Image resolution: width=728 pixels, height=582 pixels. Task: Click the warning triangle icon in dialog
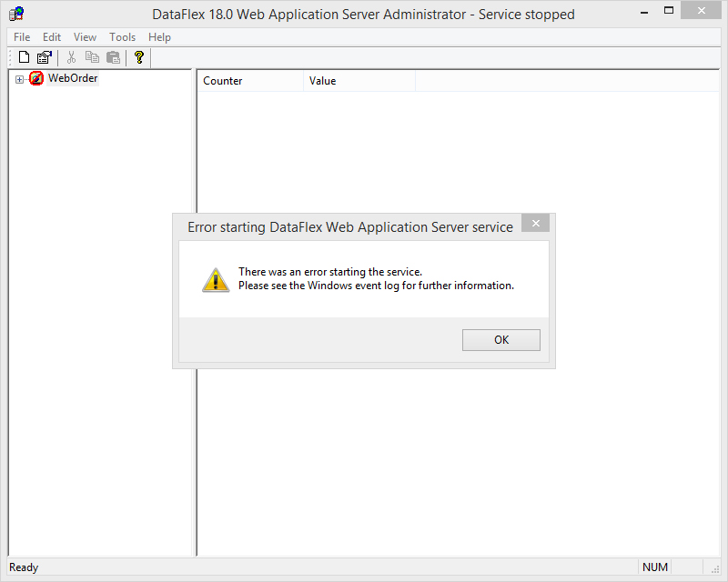pyautogui.click(x=216, y=280)
